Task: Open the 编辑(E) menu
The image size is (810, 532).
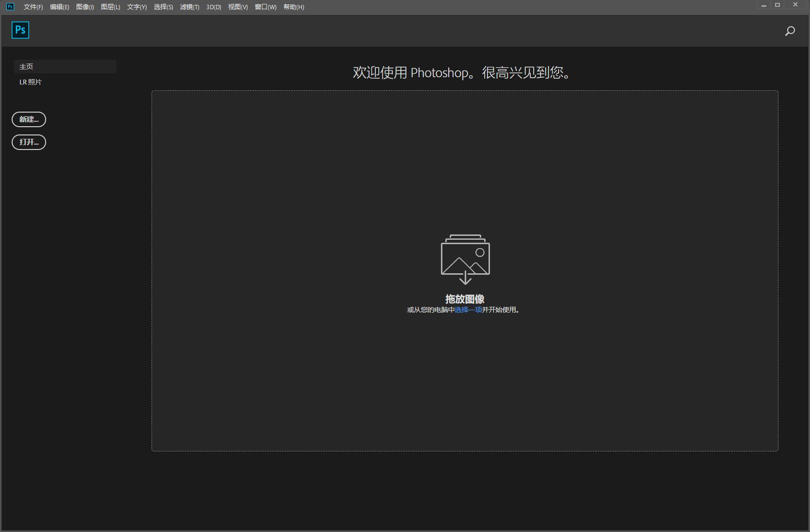Action: [x=59, y=7]
